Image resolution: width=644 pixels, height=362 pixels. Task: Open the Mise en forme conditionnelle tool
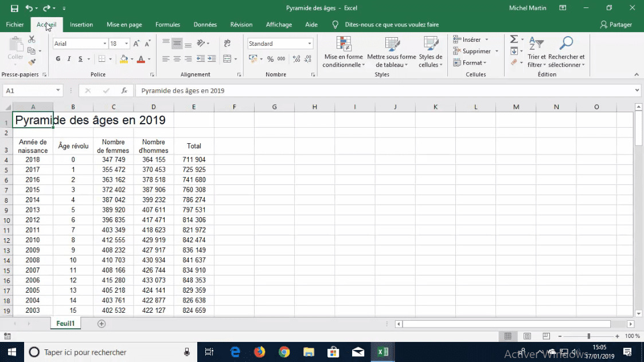tap(344, 52)
